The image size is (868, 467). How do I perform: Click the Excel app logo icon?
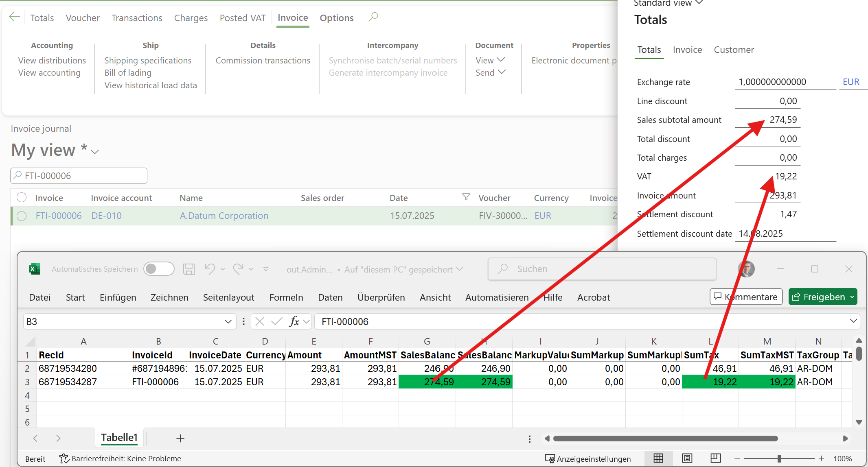click(35, 269)
